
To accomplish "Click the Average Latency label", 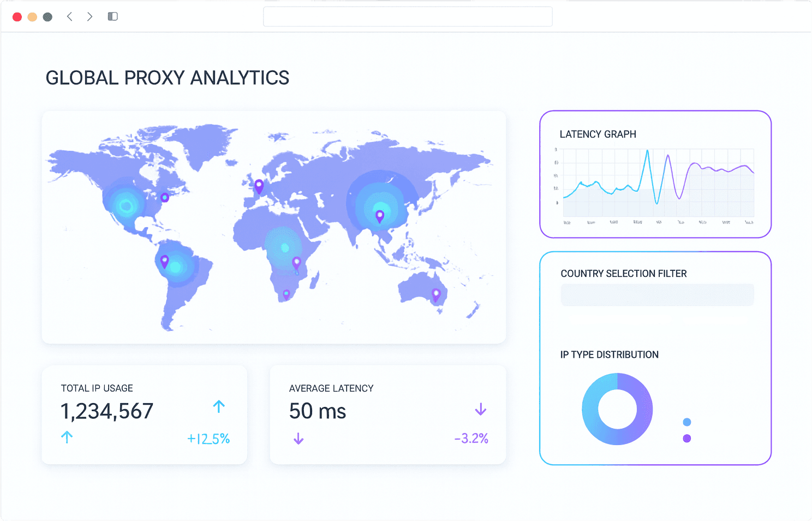I will [331, 388].
